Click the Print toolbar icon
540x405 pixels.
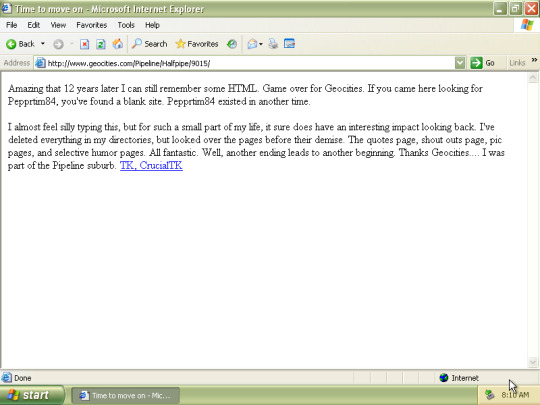click(x=273, y=44)
